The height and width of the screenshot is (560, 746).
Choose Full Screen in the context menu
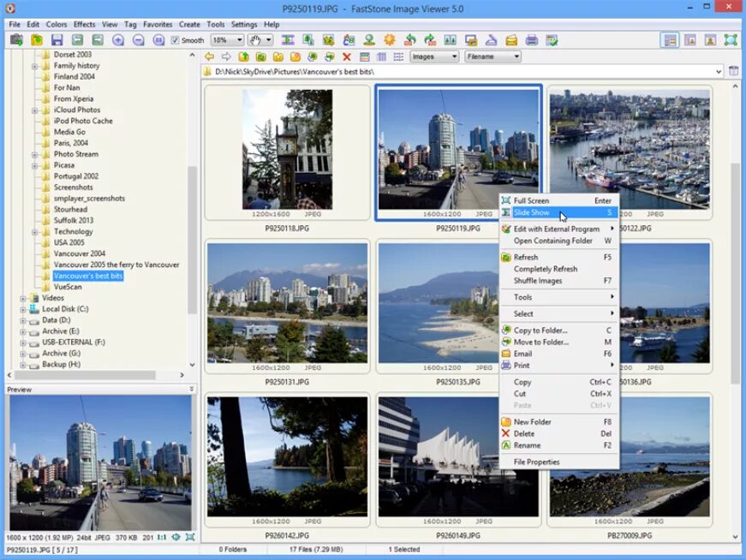[559, 200]
